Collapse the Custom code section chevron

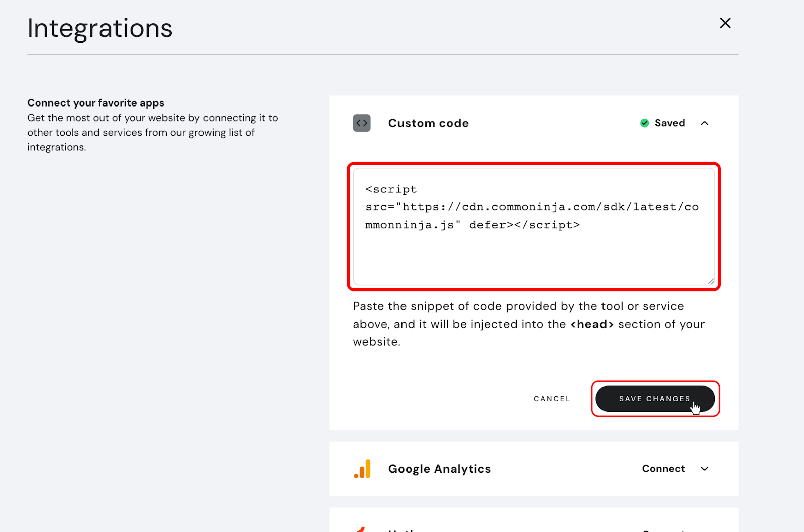(705, 123)
